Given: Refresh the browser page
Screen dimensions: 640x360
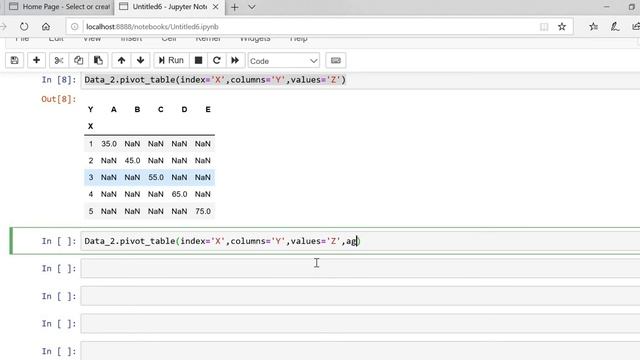Looking at the screenshot, I should tap(24, 27).
